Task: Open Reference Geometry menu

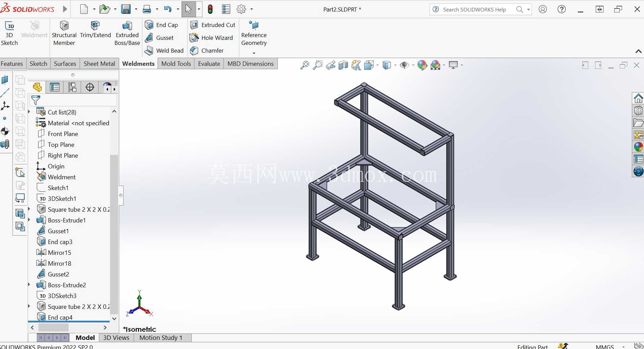Action: [x=254, y=37]
